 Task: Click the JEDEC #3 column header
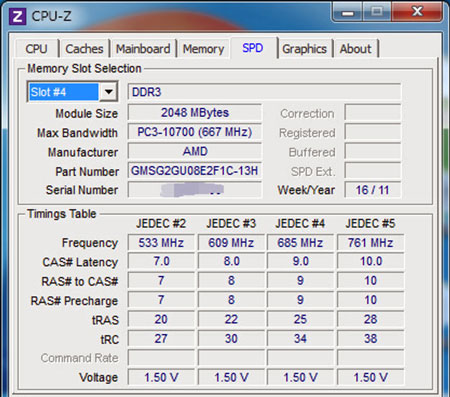click(x=231, y=223)
